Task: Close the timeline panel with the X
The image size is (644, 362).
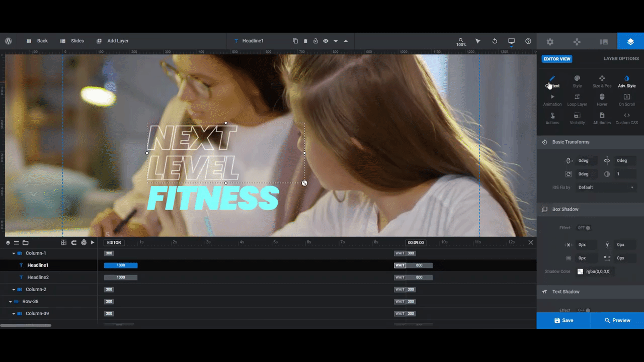Action: pyautogui.click(x=531, y=242)
